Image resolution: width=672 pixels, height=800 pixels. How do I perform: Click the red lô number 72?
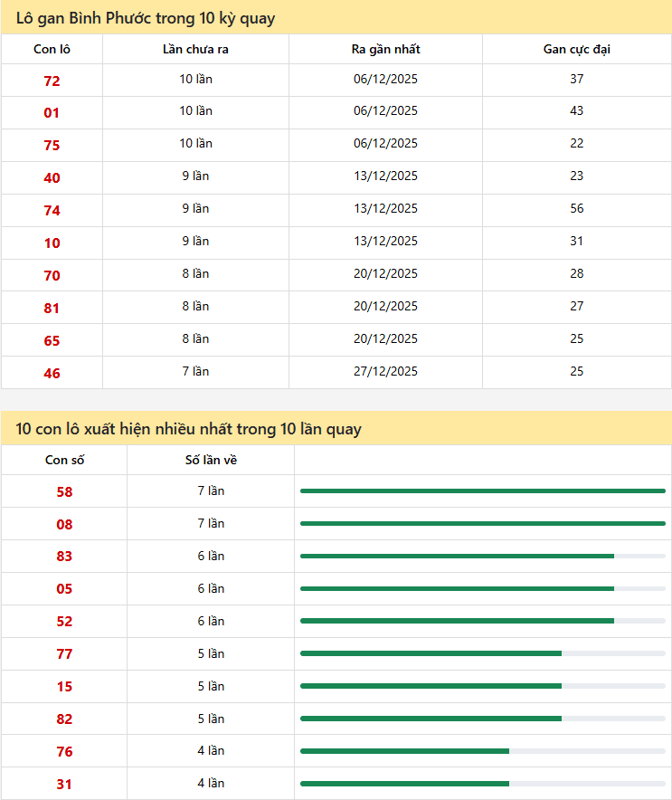point(52,81)
